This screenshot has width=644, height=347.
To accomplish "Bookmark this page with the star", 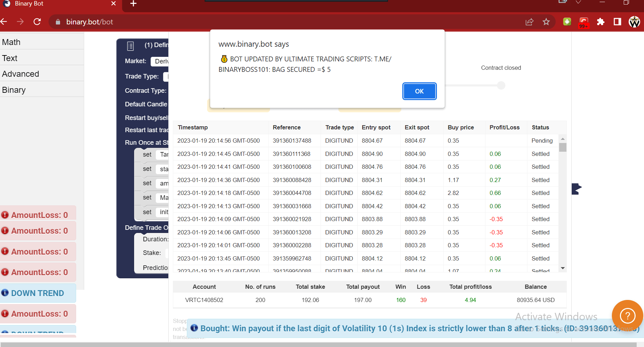I will click(x=546, y=22).
